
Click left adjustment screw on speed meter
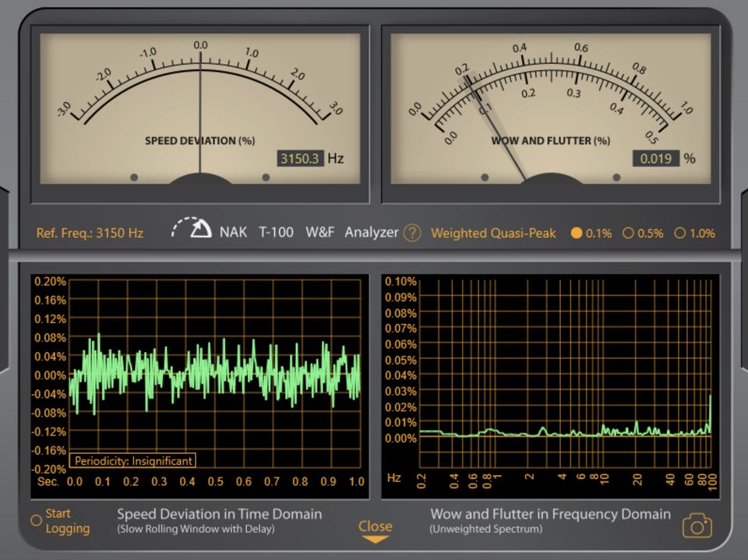point(134,178)
